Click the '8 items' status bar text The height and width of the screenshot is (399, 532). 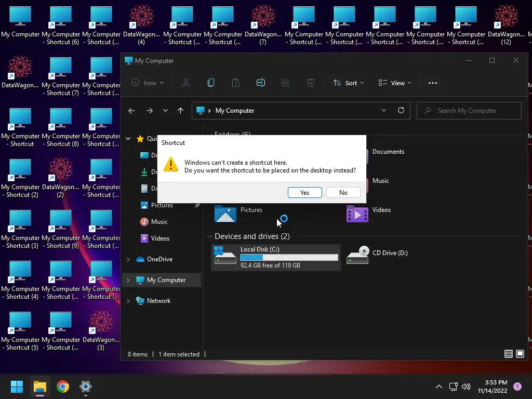coord(137,354)
